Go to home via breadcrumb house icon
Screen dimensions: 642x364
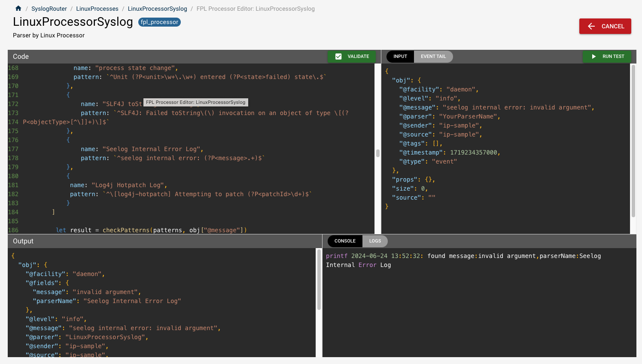point(18,8)
